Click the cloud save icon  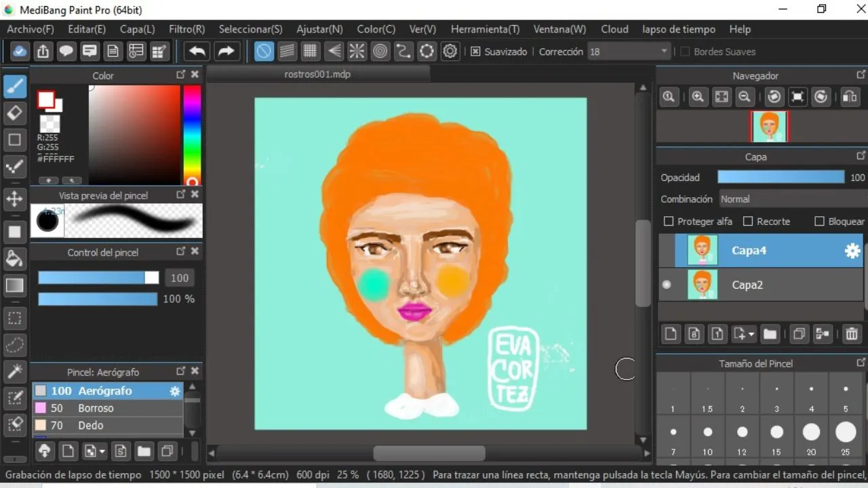click(x=20, y=52)
